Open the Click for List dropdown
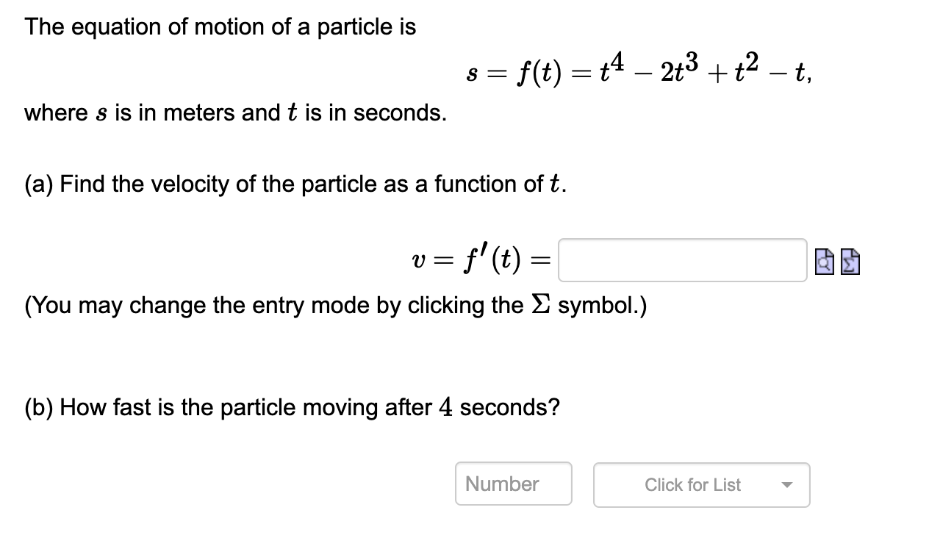This screenshot has width=929, height=560. [x=701, y=485]
